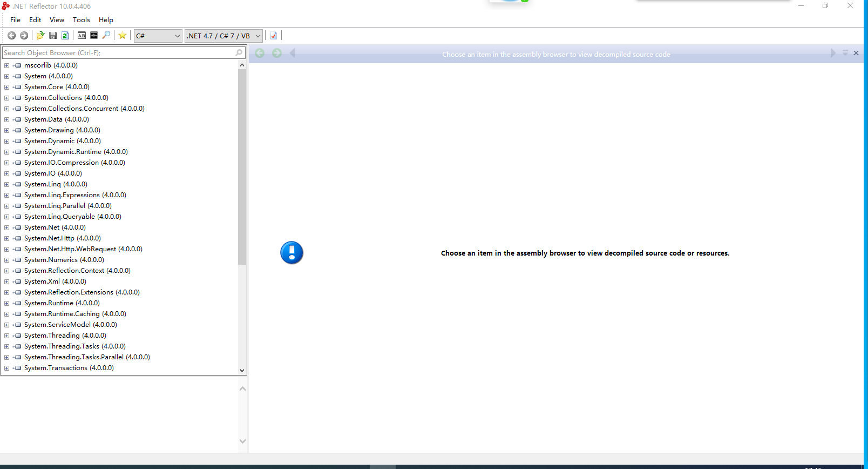Click the search magnifier inside Object Browser box
This screenshot has height=469, width=868.
[239, 52]
